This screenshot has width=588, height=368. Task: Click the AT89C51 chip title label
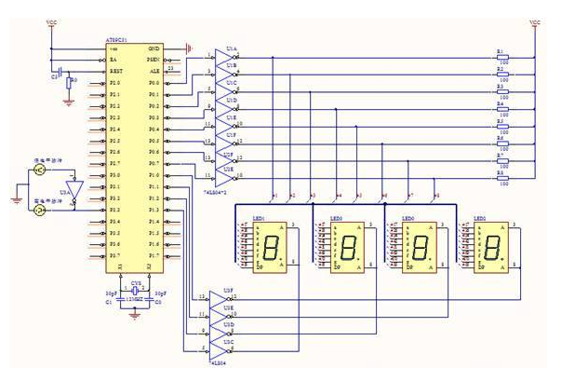click(116, 40)
